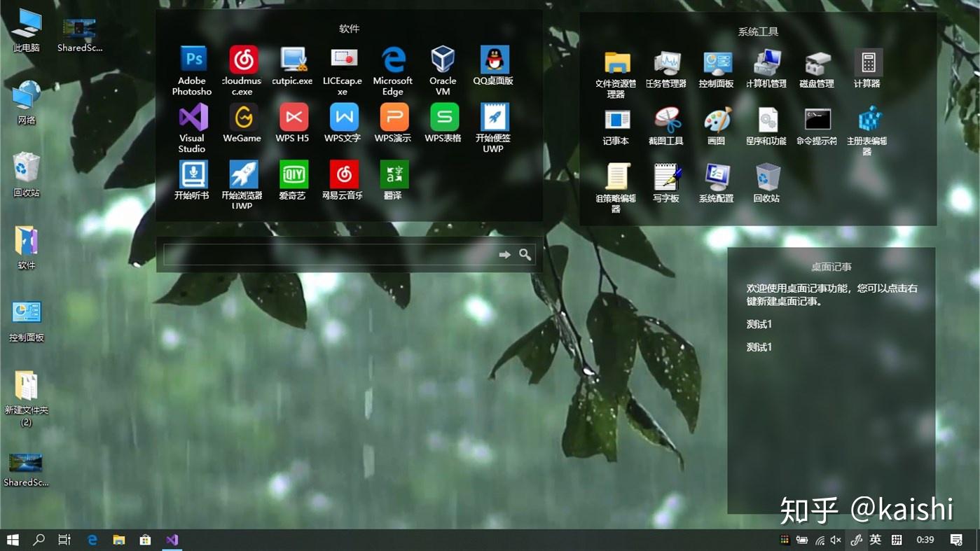This screenshot has width=980, height=551.
Task: Click the 桌面记事 welcome note text
Action: coord(832,295)
